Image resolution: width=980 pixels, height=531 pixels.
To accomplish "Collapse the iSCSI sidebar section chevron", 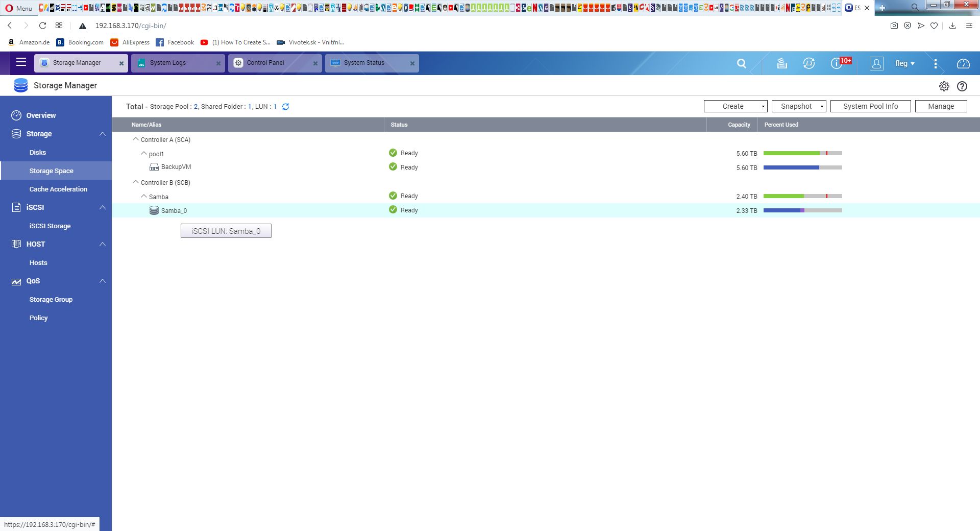I will pos(103,207).
